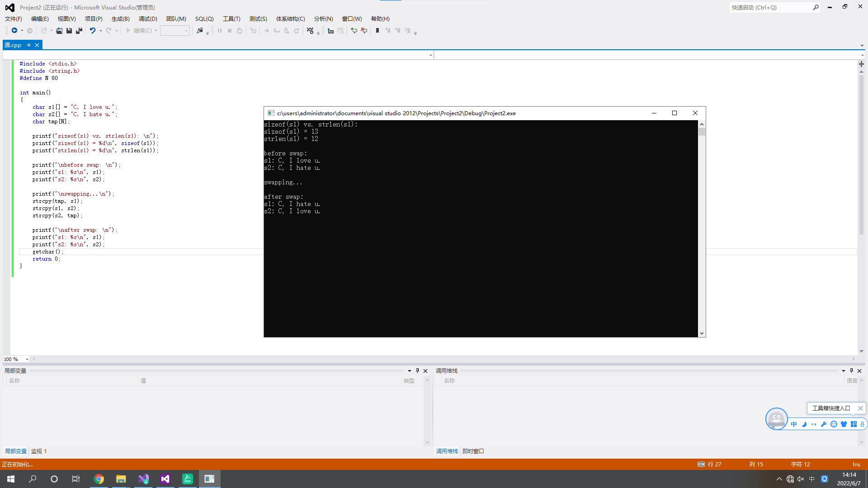Click the Navigate Backward arrow icon
This screenshot has width=868, height=488.
pyautogui.click(x=14, y=31)
